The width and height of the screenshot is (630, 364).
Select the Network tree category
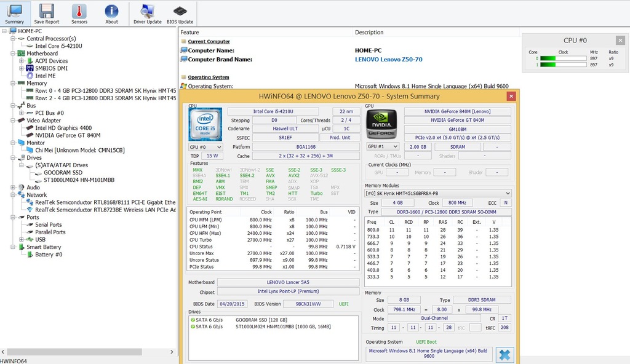pos(36,195)
